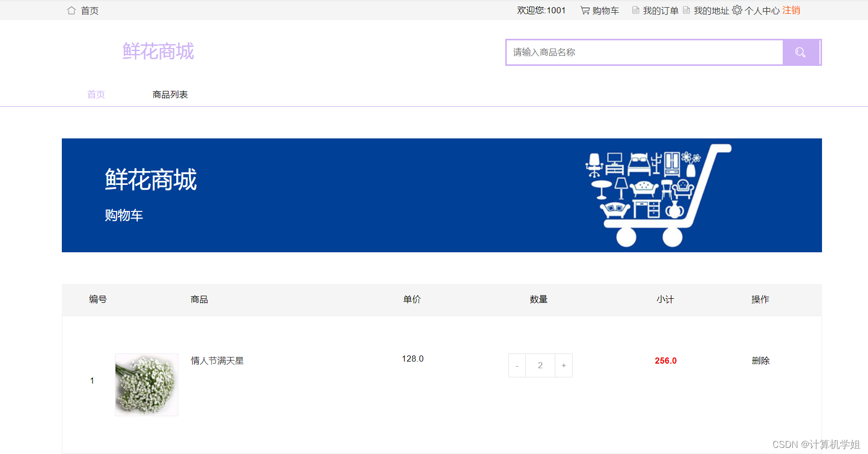
Task: Click the 数量 column header
Action: pos(538,299)
